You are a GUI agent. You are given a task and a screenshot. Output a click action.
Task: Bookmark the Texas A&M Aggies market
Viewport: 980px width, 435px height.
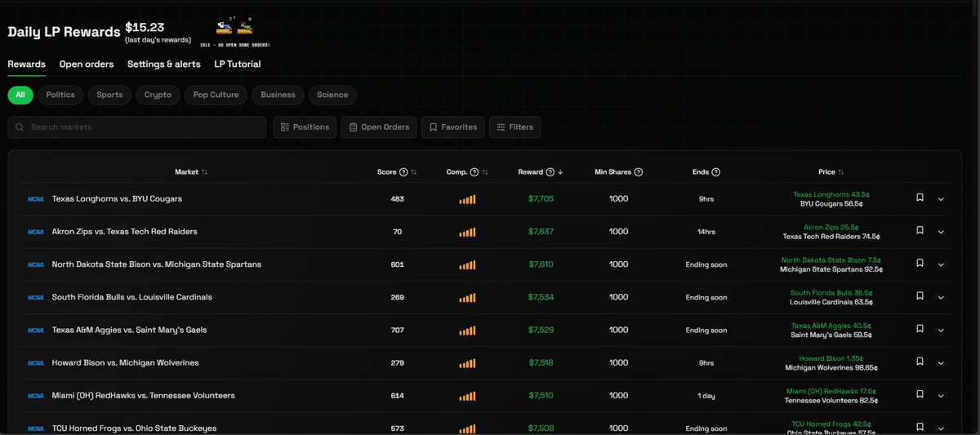point(920,329)
